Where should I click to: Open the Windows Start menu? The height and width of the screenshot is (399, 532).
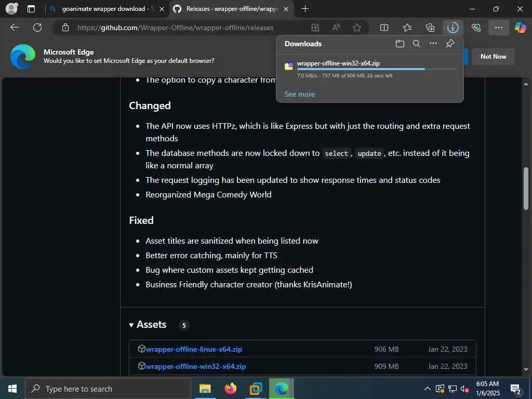[x=12, y=389]
